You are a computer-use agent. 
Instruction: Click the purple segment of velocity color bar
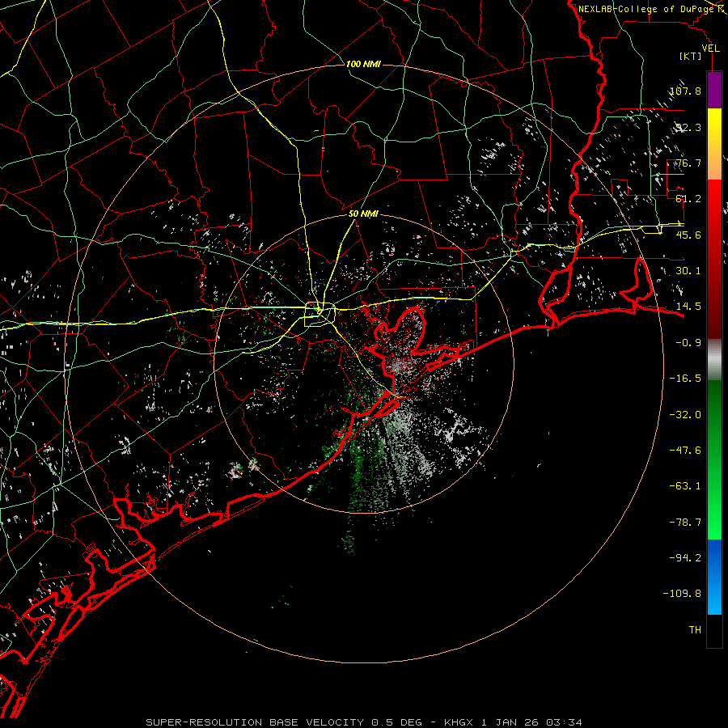click(x=714, y=90)
